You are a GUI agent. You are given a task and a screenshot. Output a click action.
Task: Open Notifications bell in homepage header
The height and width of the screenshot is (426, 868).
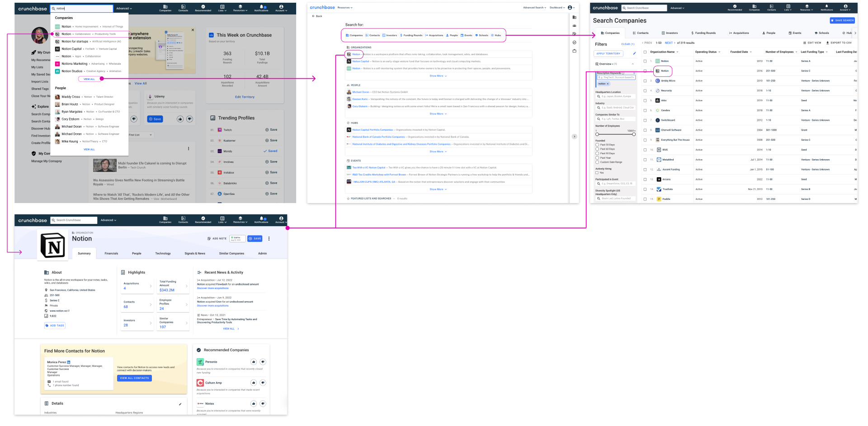pyautogui.click(x=261, y=8)
